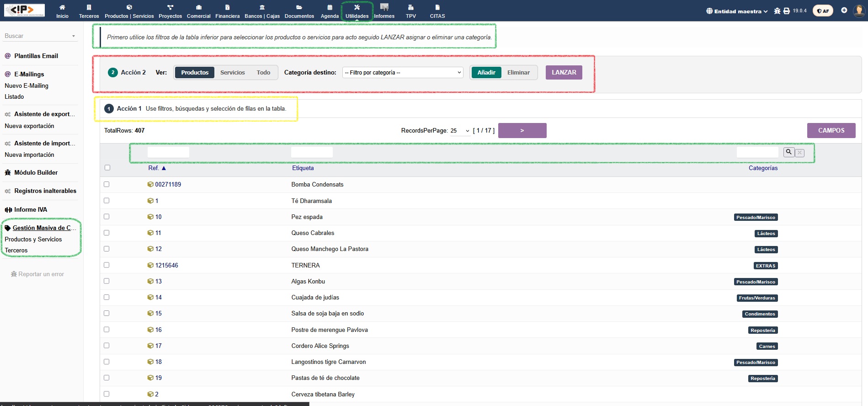Open the Informes module
Image resolution: width=868 pixels, height=406 pixels.
384,11
